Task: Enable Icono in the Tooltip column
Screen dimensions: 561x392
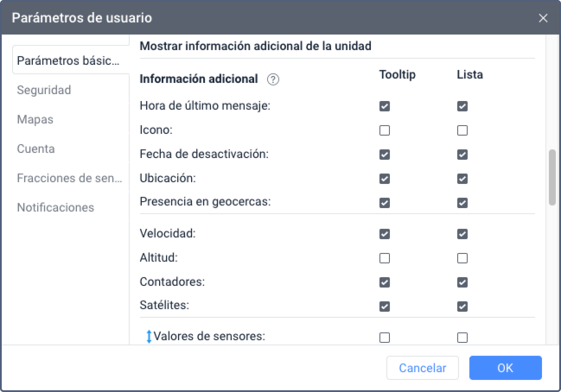Action: (x=385, y=130)
